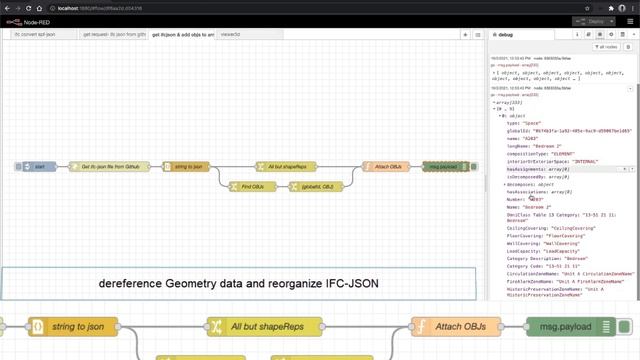This screenshot has width=640, height=360.
Task: Click the longName: "Bedroom 2" value
Action: tap(547, 146)
